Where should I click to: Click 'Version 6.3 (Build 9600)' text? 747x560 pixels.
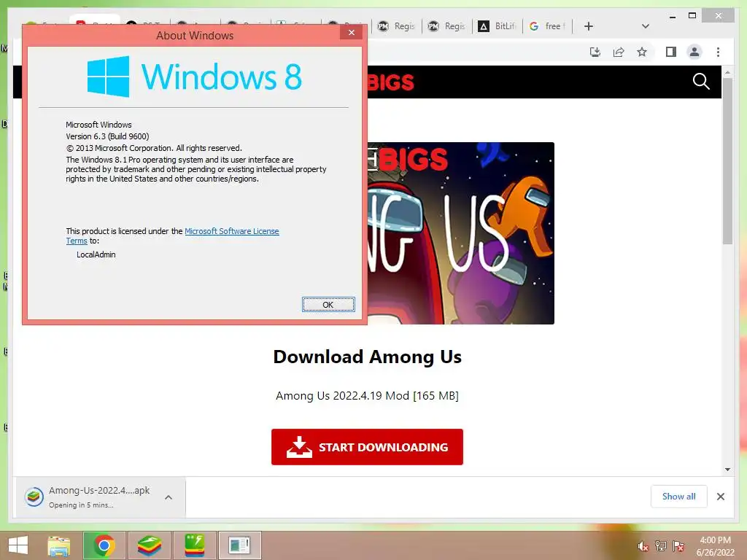tap(107, 136)
